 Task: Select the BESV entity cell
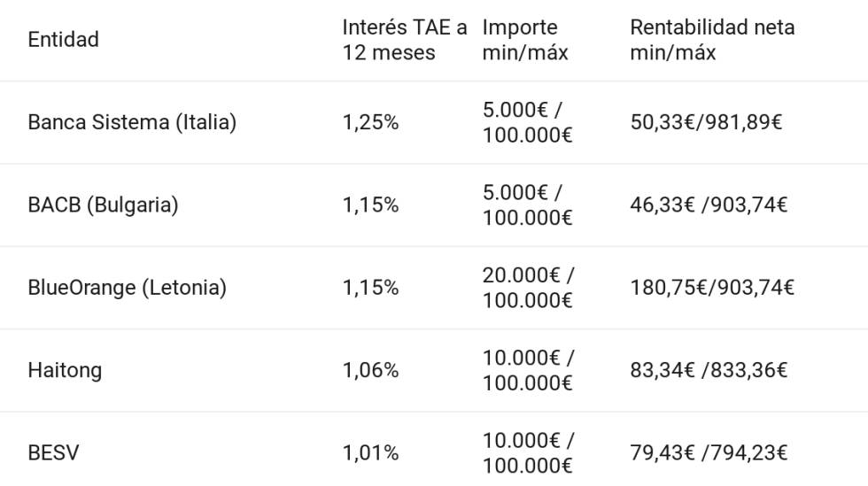pyautogui.click(x=53, y=453)
